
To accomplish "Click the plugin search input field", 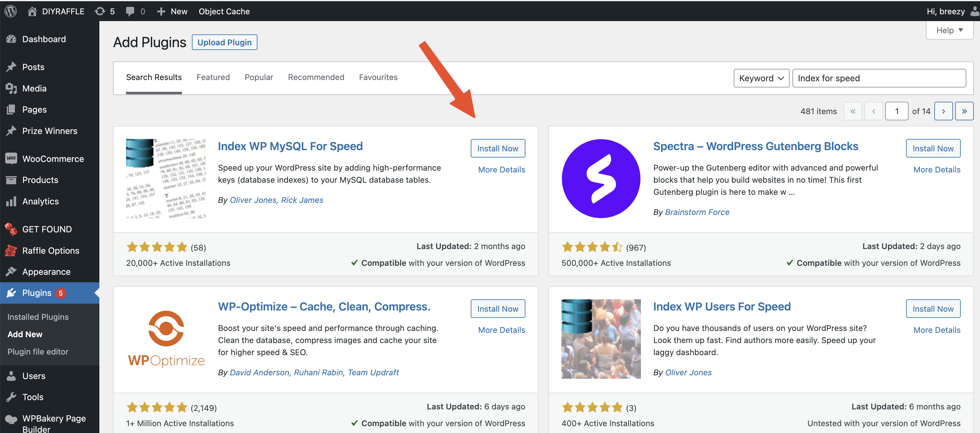I will pos(879,78).
